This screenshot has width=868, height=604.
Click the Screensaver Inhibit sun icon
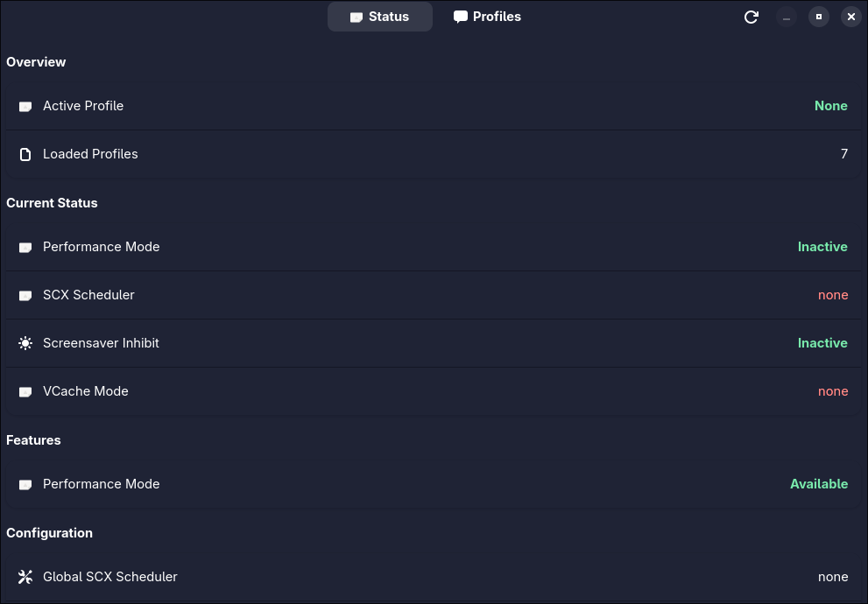25,343
